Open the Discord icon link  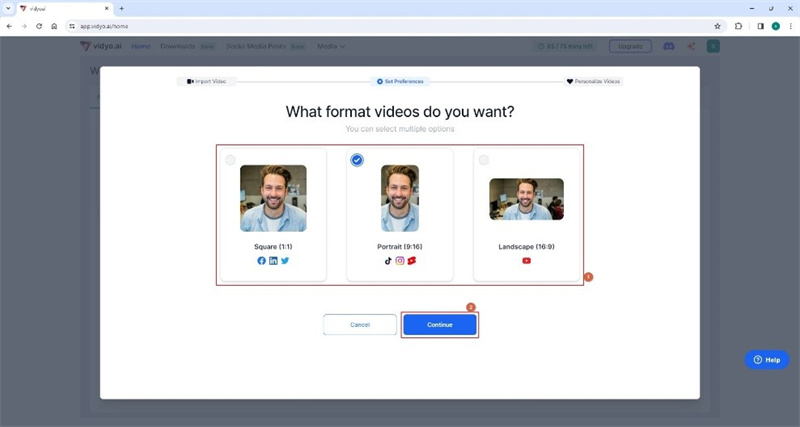tap(669, 46)
